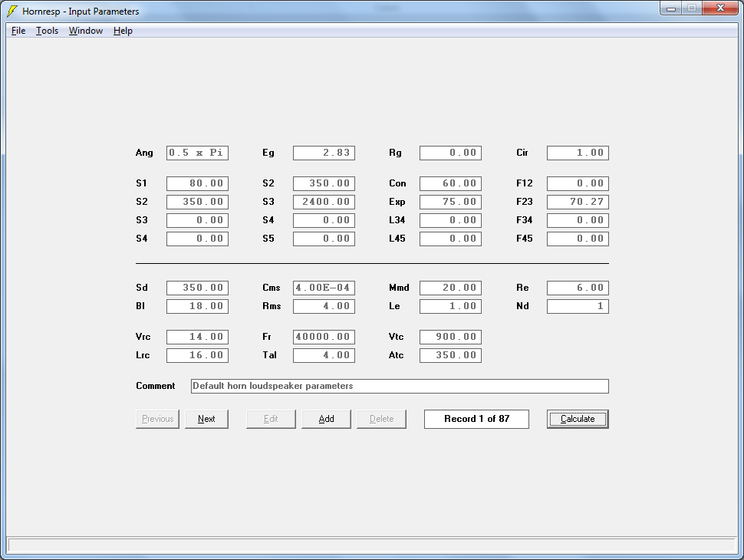Click the disabled maximize window button
The height and width of the screenshot is (560, 744).
pyautogui.click(x=692, y=8)
